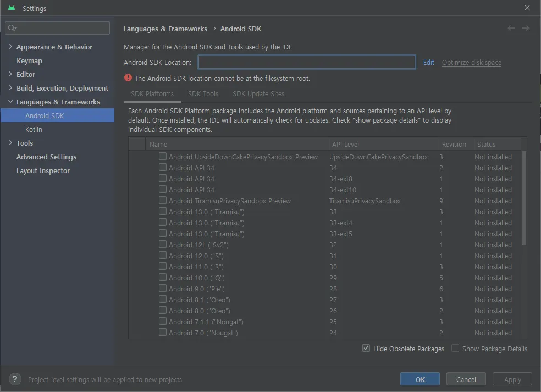
Task: Click the red error warning icon
Action: (x=128, y=78)
